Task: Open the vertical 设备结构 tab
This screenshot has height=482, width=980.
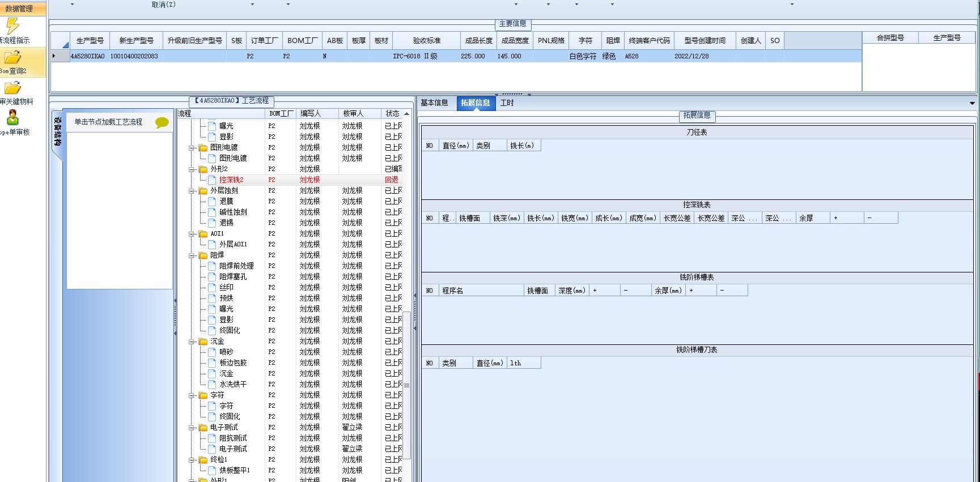Action: click(x=57, y=132)
